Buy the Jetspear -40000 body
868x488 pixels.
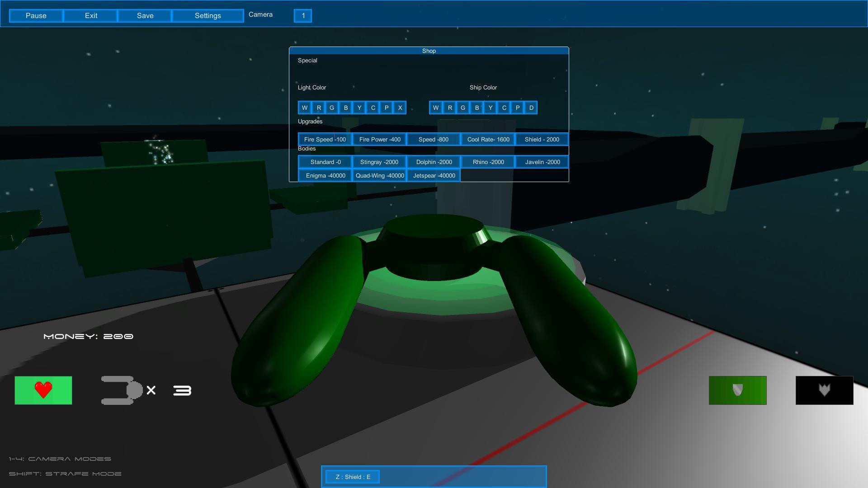pos(434,175)
